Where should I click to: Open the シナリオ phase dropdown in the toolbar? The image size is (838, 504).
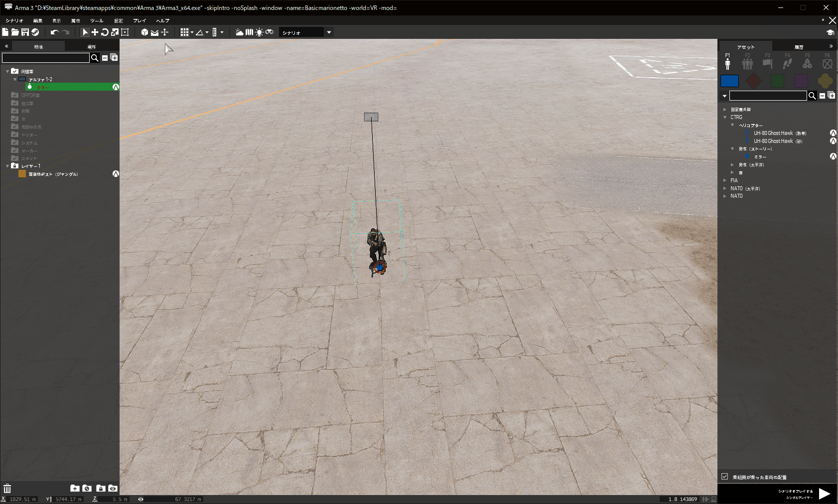[x=328, y=32]
